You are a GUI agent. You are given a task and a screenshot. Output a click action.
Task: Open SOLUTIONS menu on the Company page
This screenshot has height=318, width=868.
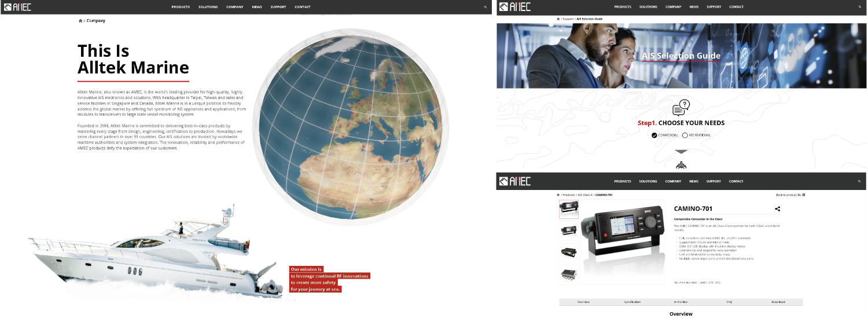pos(208,7)
